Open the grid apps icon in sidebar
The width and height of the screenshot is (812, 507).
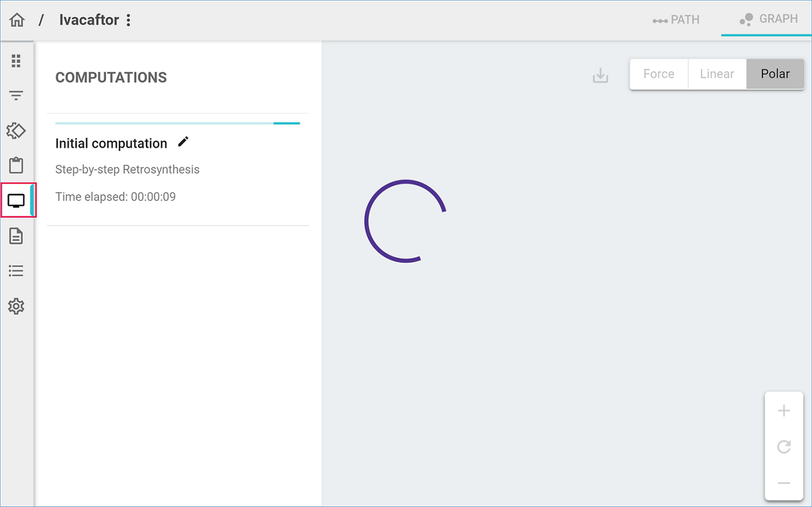click(16, 61)
